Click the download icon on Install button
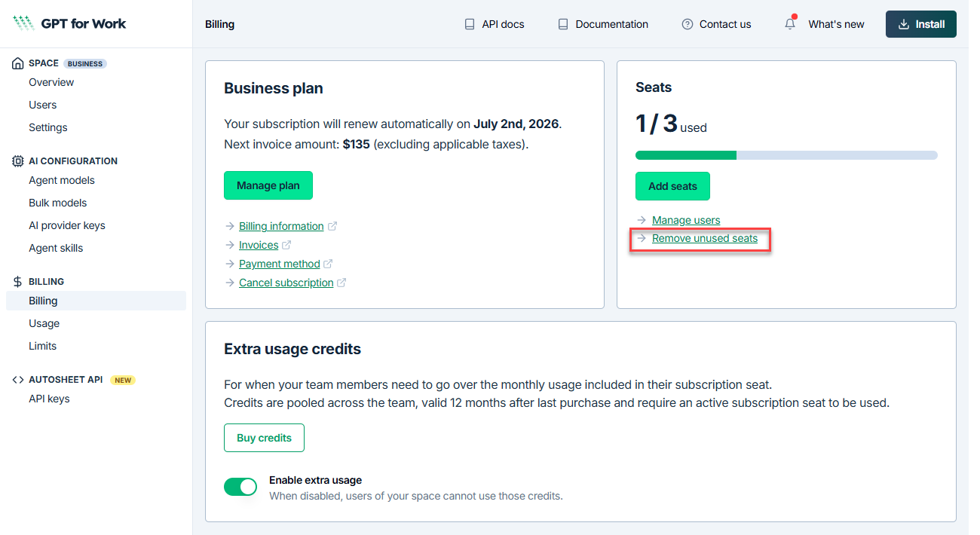The image size is (980, 535). tap(904, 24)
